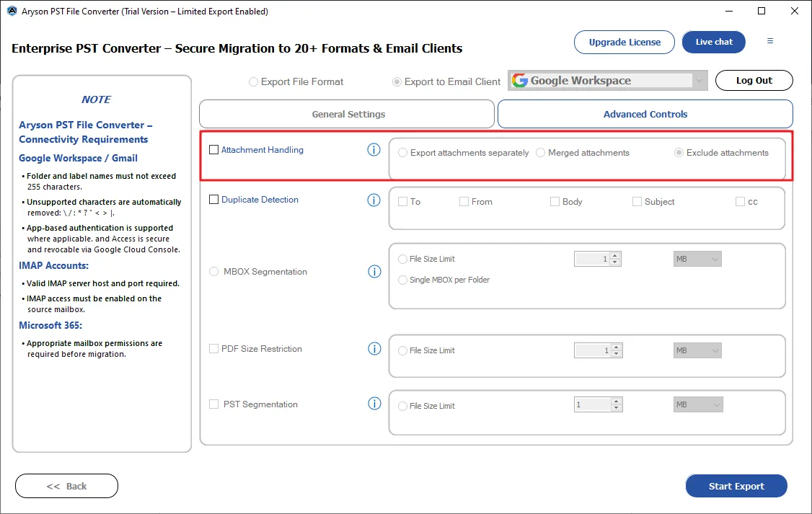The image size is (812, 514).
Task: Check the cc duplicate filter box
Action: click(x=741, y=201)
